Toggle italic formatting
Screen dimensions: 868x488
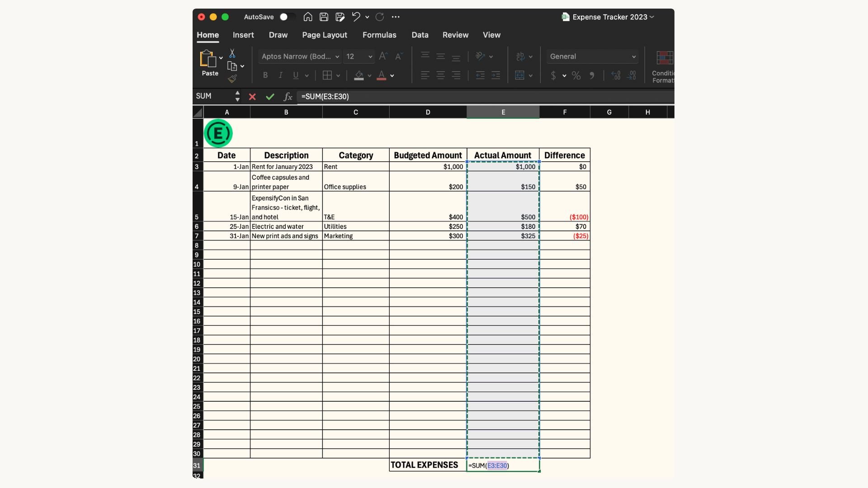[280, 75]
